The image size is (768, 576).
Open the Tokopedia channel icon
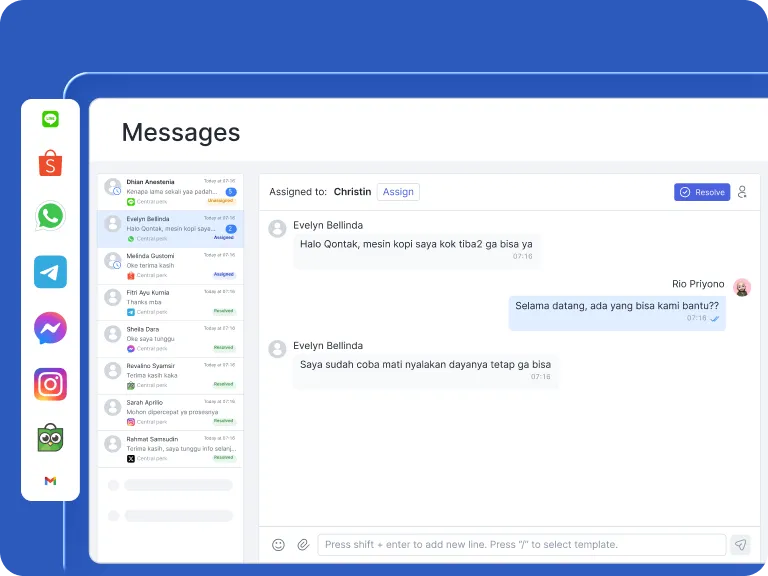(x=50, y=437)
